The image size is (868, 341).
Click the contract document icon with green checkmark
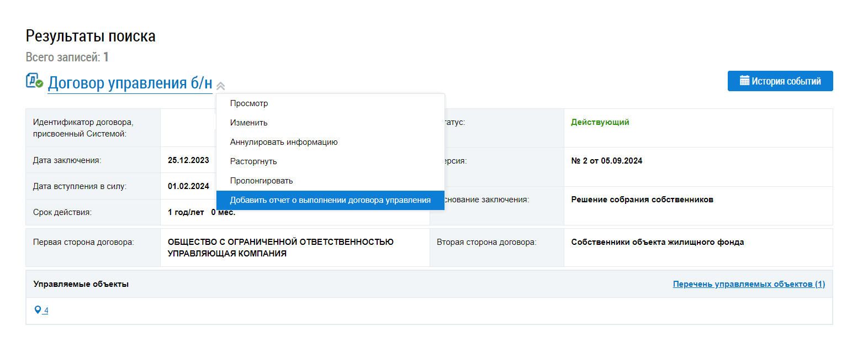[34, 81]
